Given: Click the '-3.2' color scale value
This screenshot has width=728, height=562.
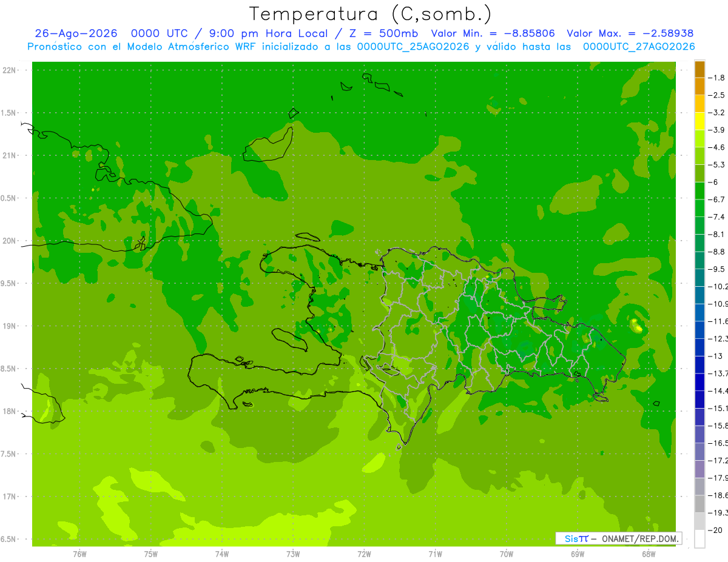Looking at the screenshot, I should [716, 113].
